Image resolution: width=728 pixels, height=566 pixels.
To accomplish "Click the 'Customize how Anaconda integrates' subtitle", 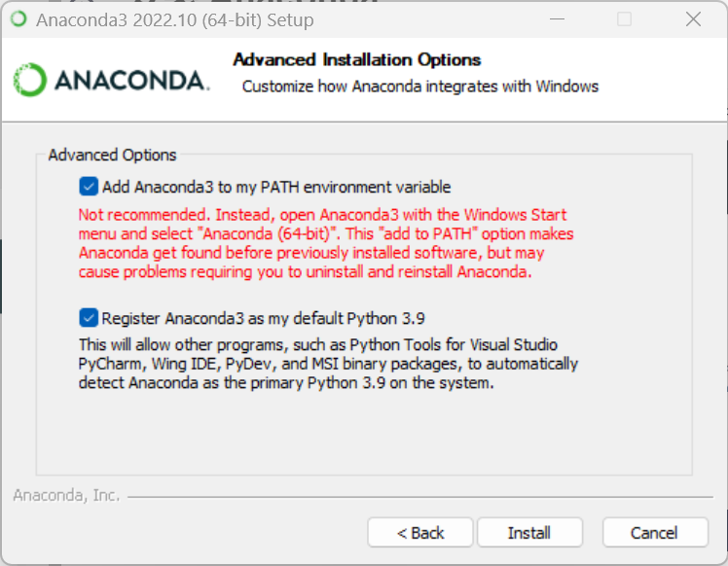I will tap(420, 87).
